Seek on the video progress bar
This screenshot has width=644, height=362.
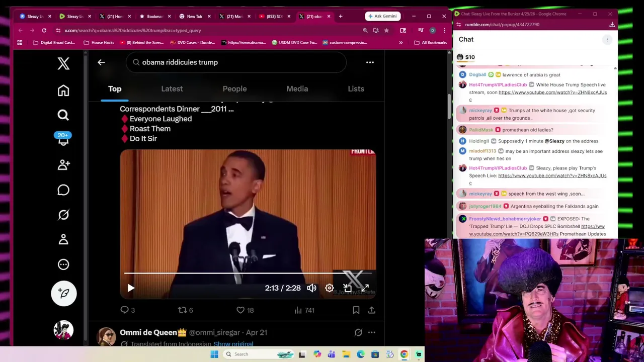click(248, 274)
